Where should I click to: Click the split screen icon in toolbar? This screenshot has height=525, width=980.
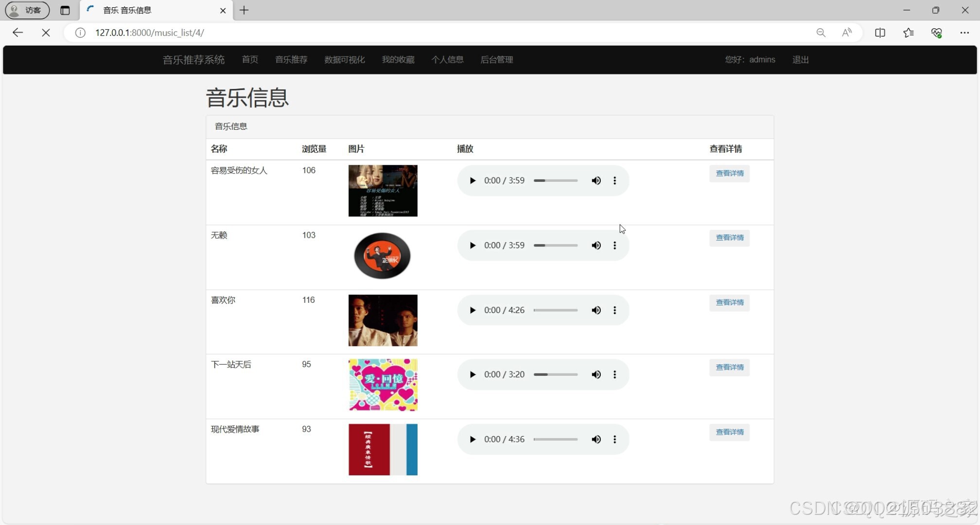pos(880,33)
